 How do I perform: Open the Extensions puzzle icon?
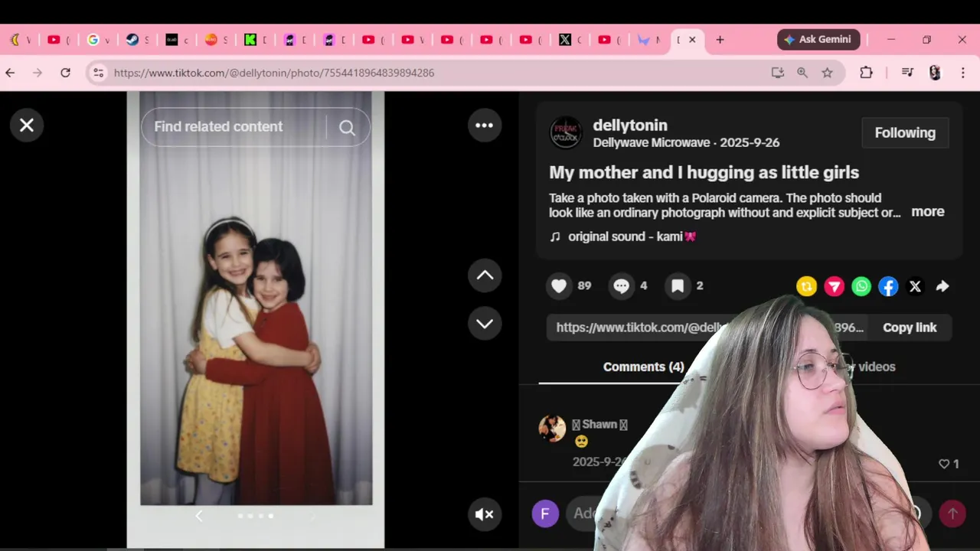point(866,73)
